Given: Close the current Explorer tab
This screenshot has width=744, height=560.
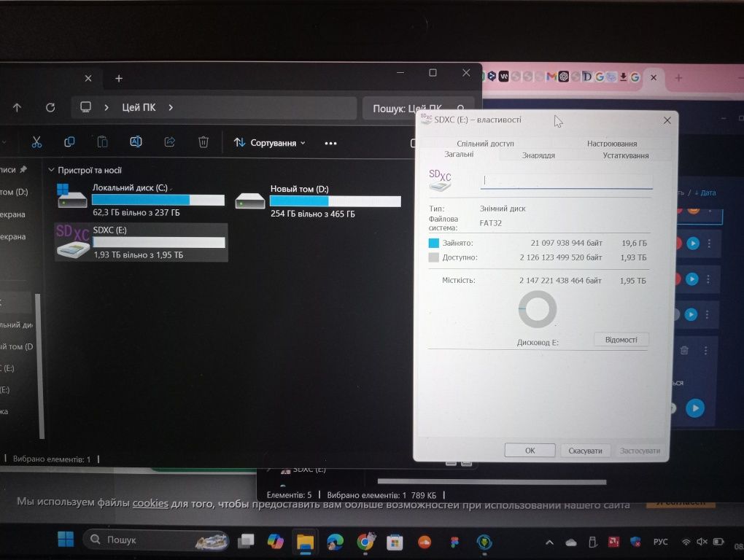Looking at the screenshot, I should pyautogui.click(x=88, y=78).
